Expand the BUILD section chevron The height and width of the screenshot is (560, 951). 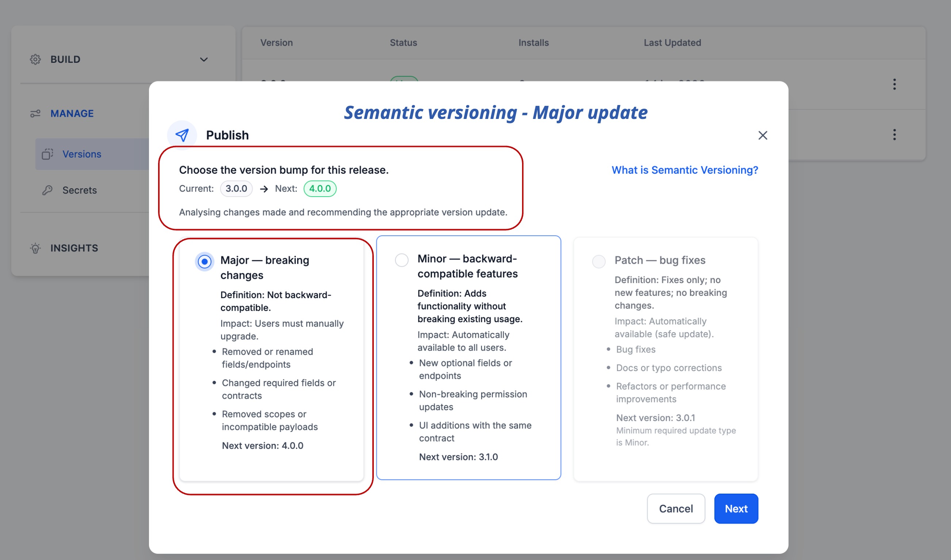click(x=203, y=59)
